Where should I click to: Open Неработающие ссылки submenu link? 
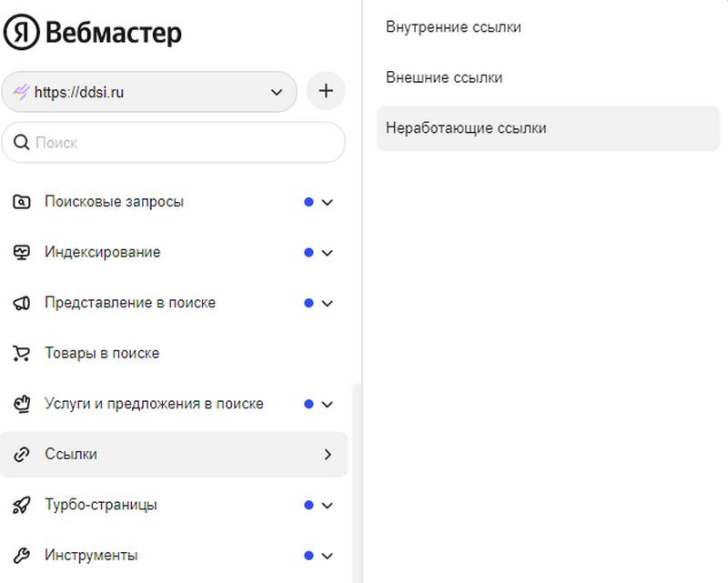point(548,128)
